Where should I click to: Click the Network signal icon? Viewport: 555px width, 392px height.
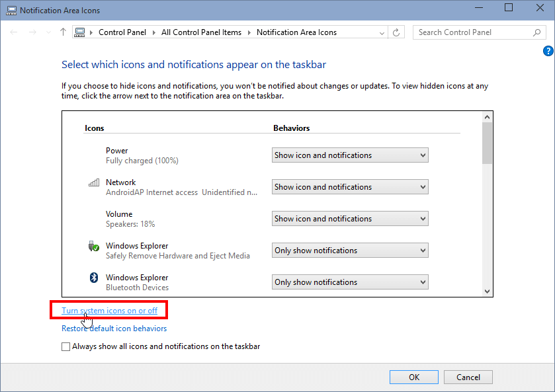point(94,182)
